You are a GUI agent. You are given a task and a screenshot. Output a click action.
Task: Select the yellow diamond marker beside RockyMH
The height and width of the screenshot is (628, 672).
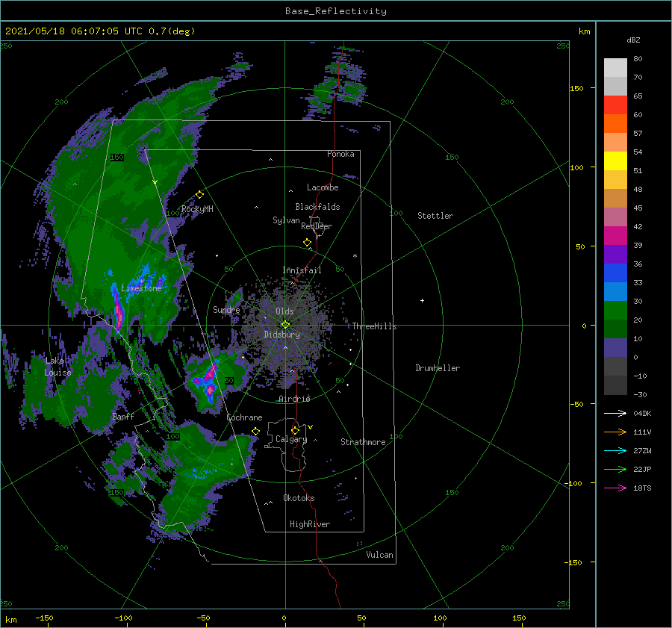point(199,195)
